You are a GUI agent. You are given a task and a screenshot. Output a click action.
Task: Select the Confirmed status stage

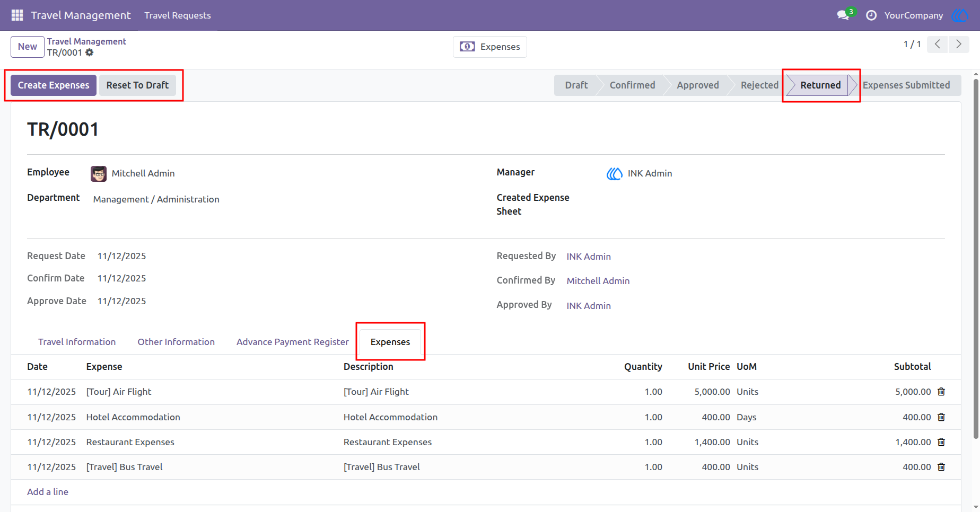(x=632, y=85)
